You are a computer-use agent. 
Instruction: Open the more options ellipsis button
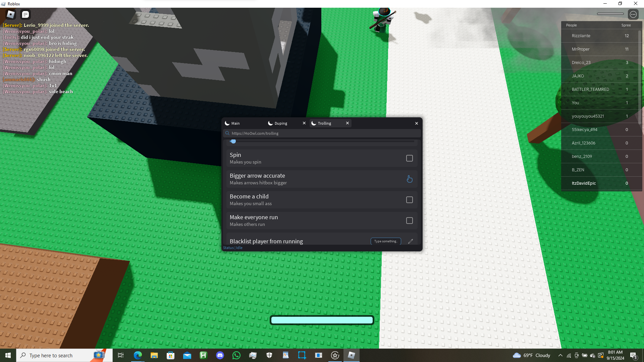coord(633,14)
